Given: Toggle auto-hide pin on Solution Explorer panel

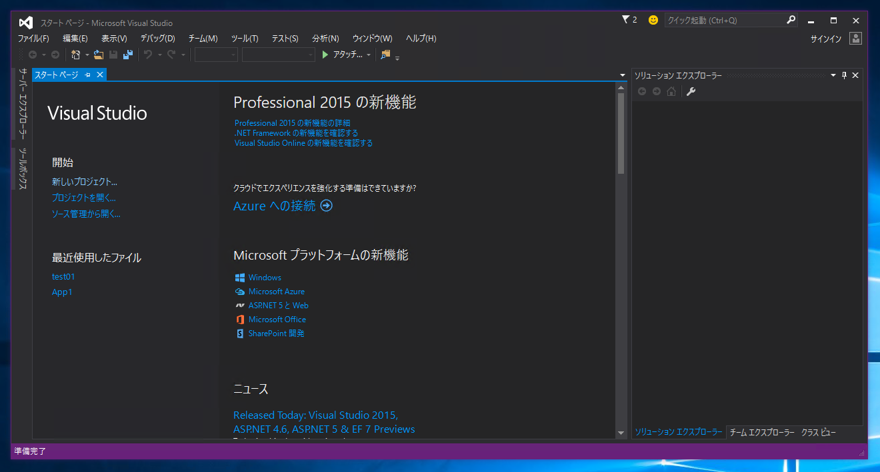Looking at the screenshot, I should coord(844,75).
